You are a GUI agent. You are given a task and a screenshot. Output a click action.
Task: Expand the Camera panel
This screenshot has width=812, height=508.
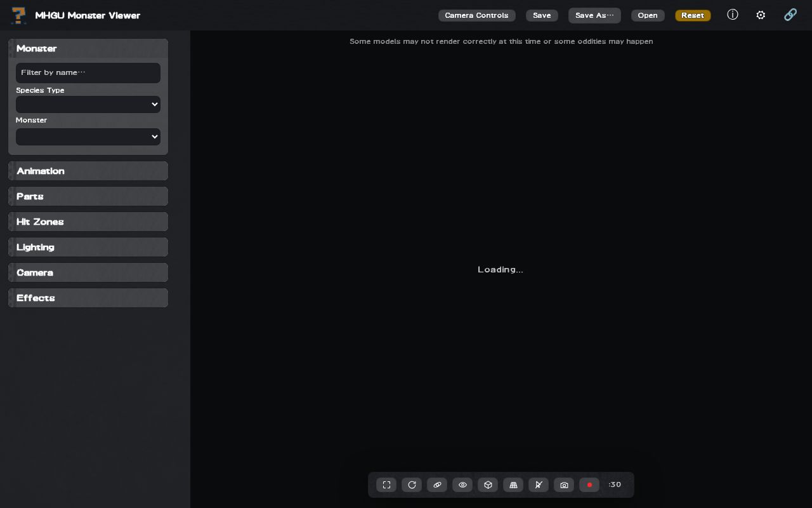click(88, 272)
